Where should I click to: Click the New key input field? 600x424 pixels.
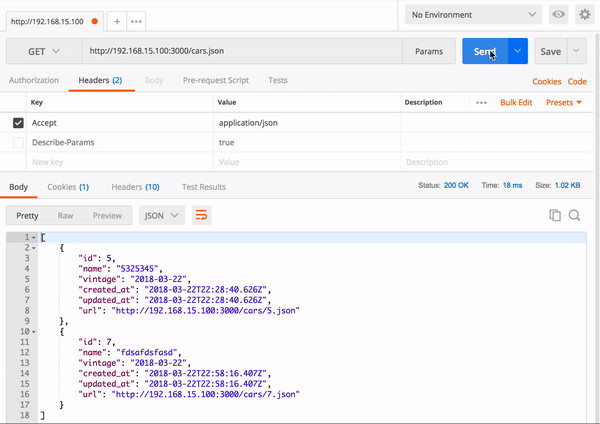(x=120, y=162)
